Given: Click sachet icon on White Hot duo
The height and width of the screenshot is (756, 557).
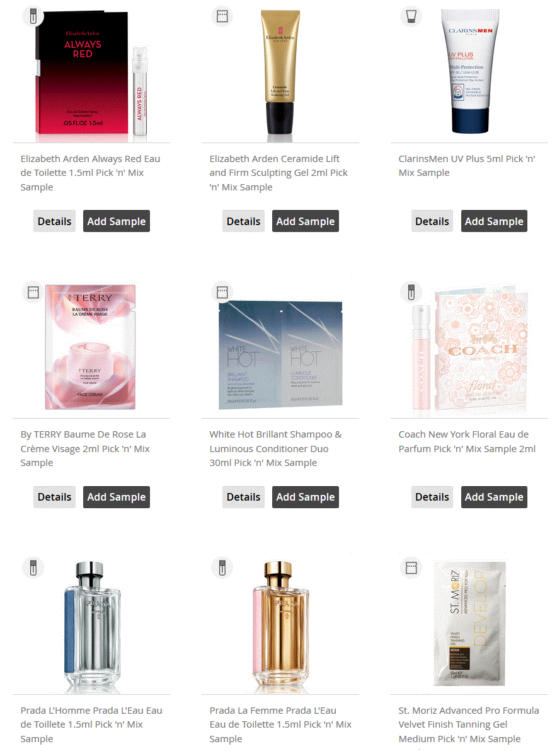Looking at the screenshot, I should 222,292.
